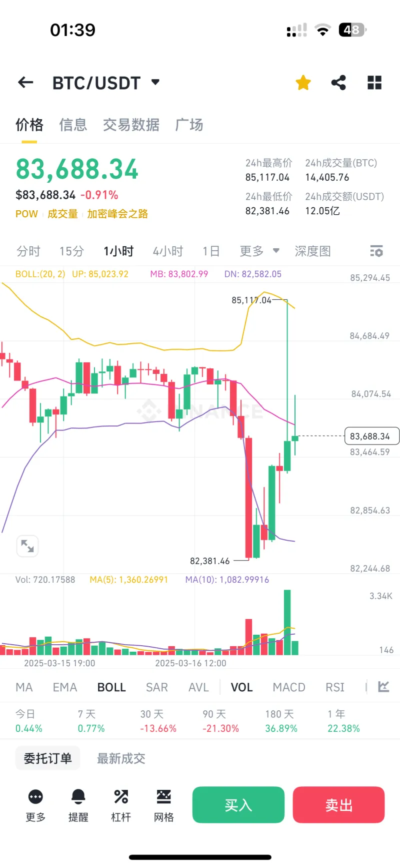Tap the POW label under the price
This screenshot has width=400, height=868.
click(x=26, y=214)
